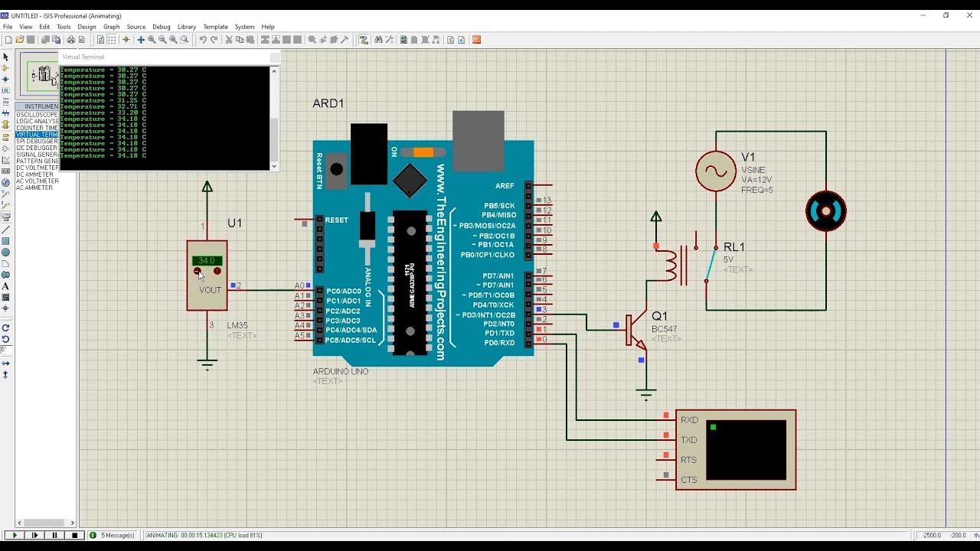
Task: Select OSCILLOSCOPE in instruments list
Action: coord(38,115)
